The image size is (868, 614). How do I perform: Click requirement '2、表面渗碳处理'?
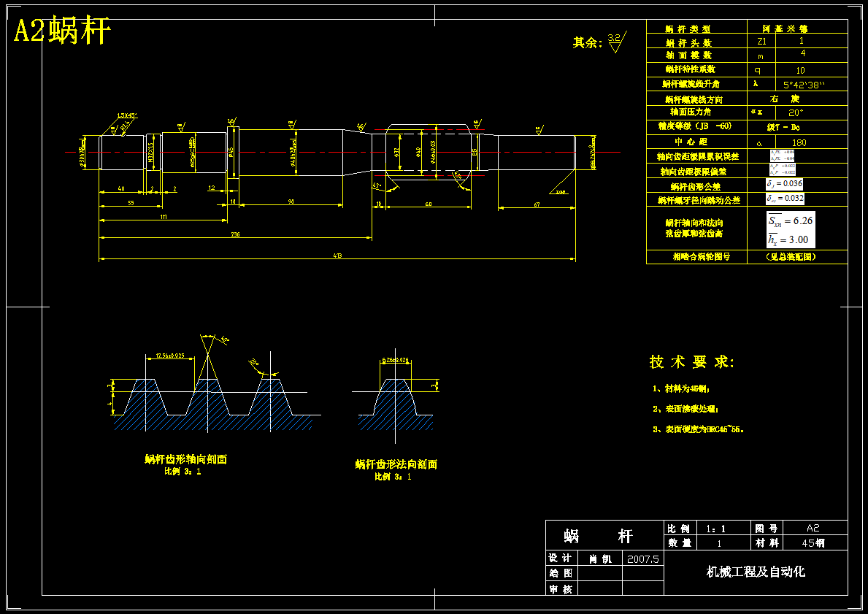point(685,409)
